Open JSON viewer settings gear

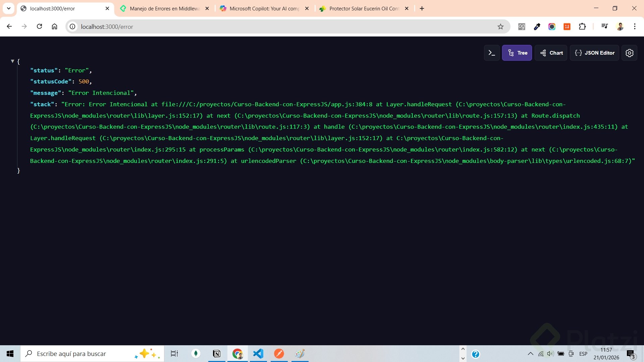click(x=629, y=53)
